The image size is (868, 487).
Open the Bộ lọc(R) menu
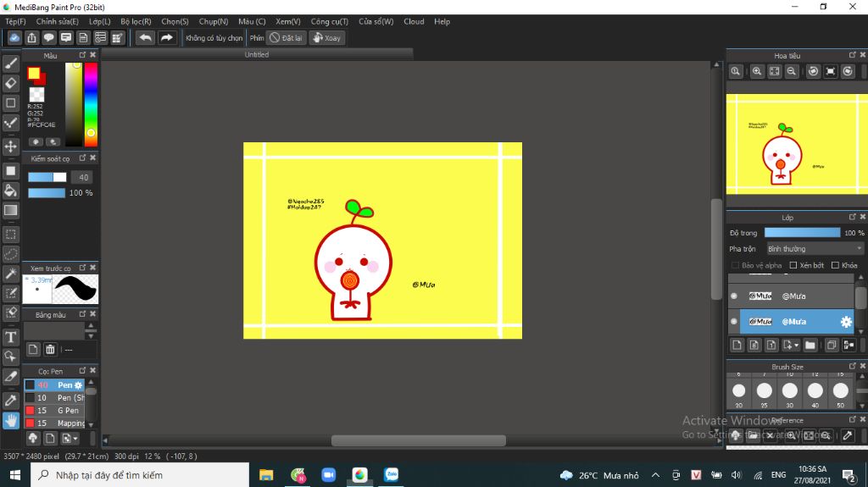pos(136,21)
